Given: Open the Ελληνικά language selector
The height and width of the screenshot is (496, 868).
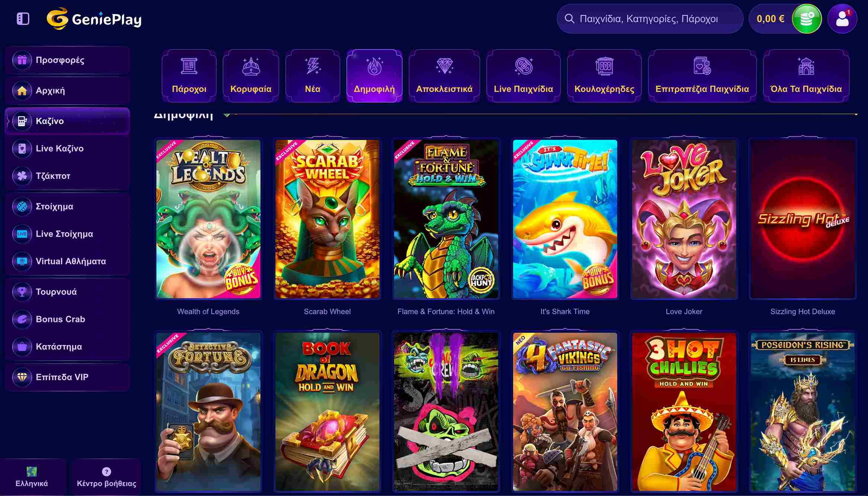Looking at the screenshot, I should pyautogui.click(x=32, y=477).
